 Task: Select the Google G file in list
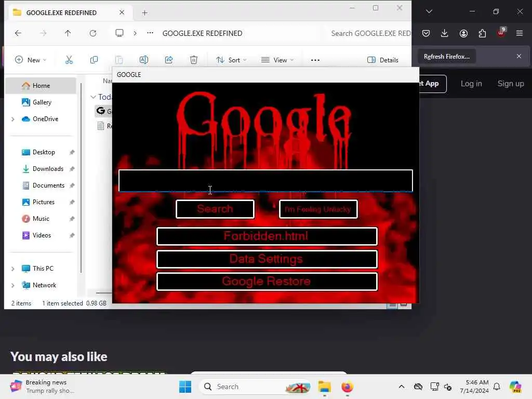point(103,111)
